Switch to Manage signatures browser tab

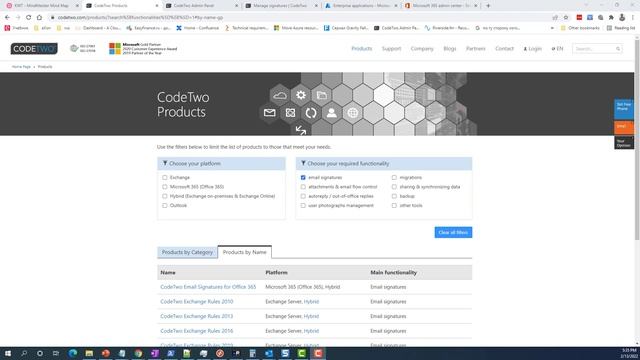coord(282,6)
